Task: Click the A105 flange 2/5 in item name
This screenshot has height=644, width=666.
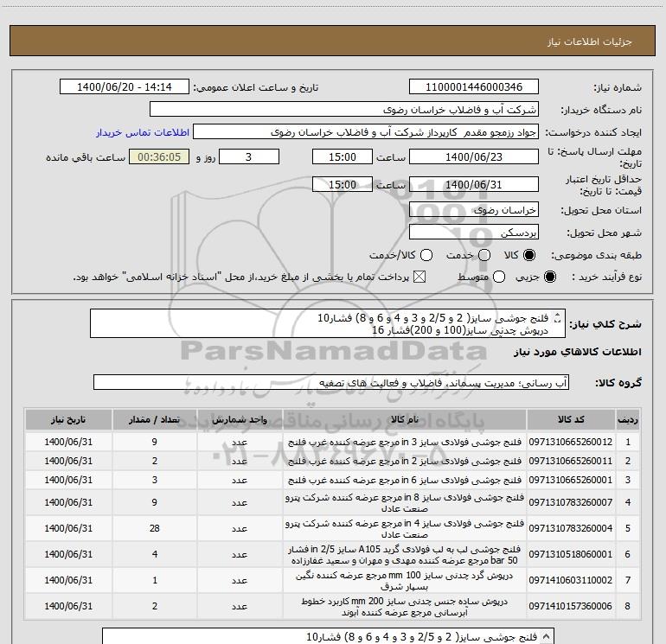Action: (405, 554)
